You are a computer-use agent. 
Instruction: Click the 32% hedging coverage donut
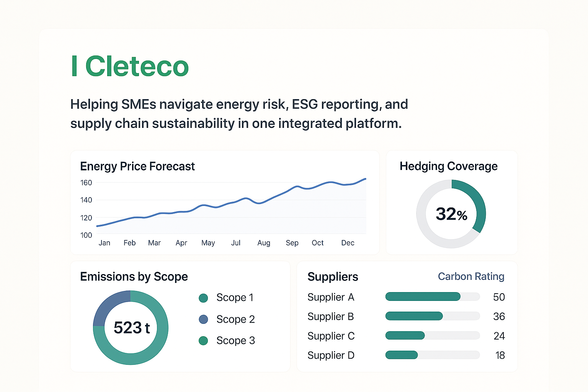pos(451,214)
